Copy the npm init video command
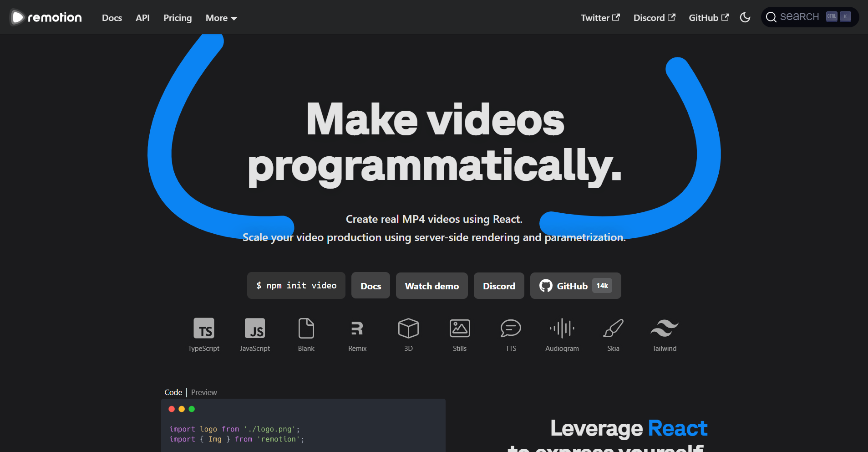Viewport: 868px width, 452px height. (296, 286)
